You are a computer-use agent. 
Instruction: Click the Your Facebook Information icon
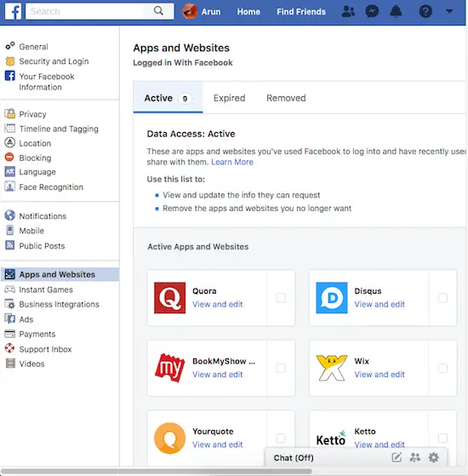pos(10,76)
